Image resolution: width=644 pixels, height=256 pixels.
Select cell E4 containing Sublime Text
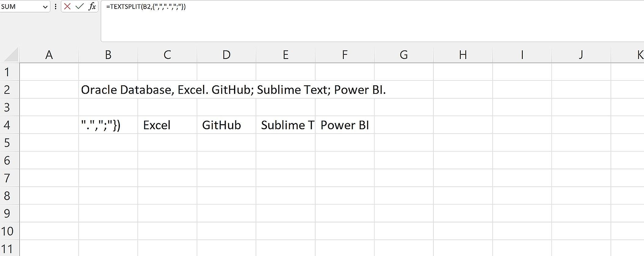click(x=286, y=125)
